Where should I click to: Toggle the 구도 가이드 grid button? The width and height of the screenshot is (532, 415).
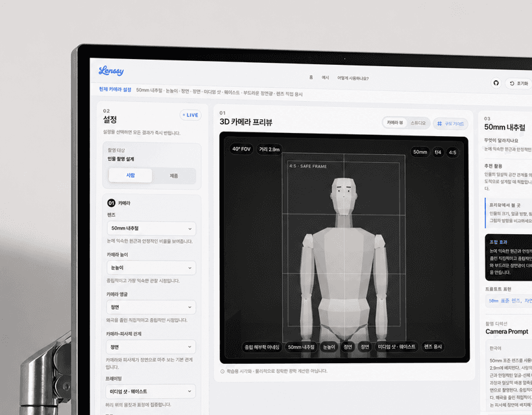(450, 124)
